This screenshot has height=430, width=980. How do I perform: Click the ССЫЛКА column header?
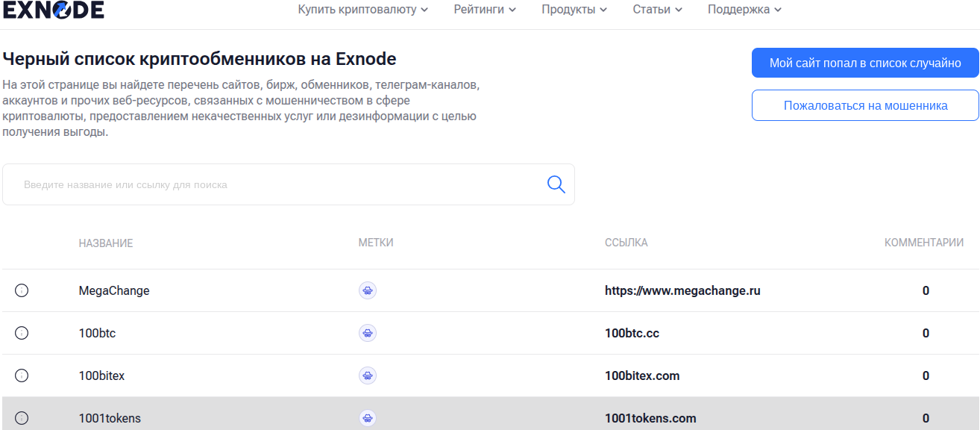626,243
